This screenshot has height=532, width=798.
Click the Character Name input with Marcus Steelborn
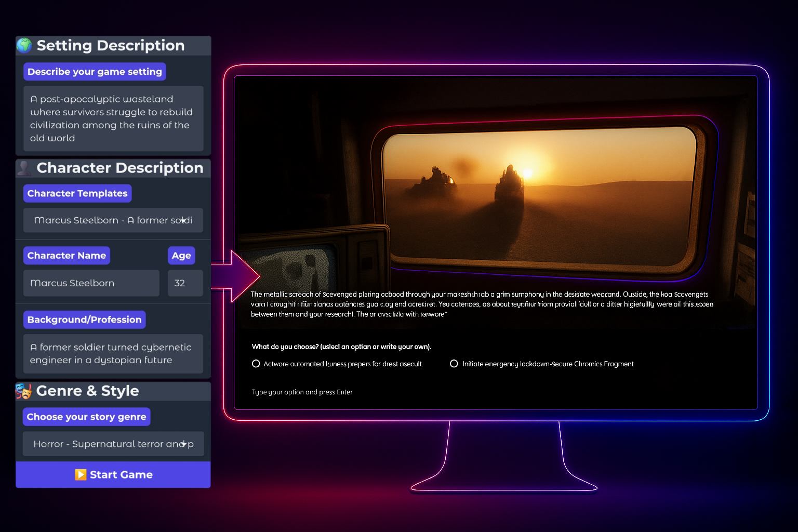tap(91, 283)
